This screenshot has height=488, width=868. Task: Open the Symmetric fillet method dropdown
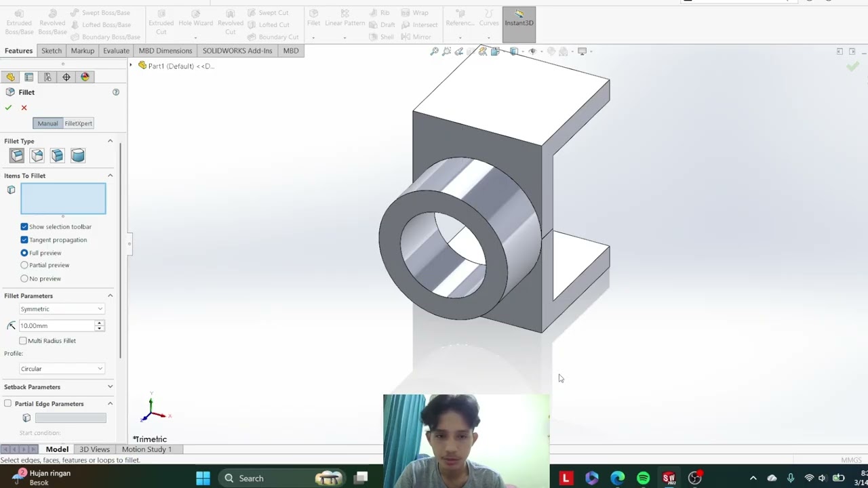(62, 309)
